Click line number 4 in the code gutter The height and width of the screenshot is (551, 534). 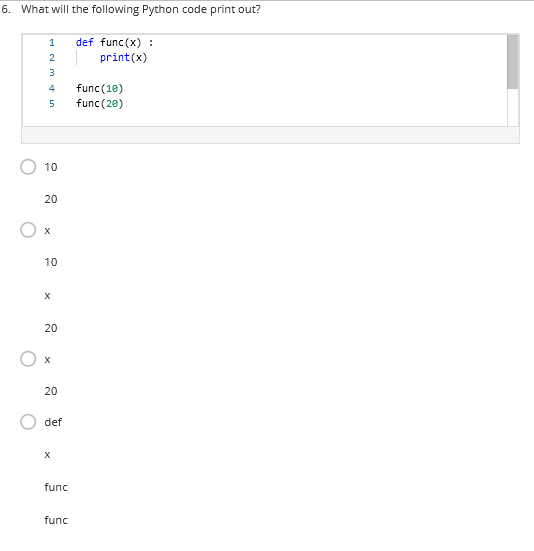pyautogui.click(x=52, y=88)
